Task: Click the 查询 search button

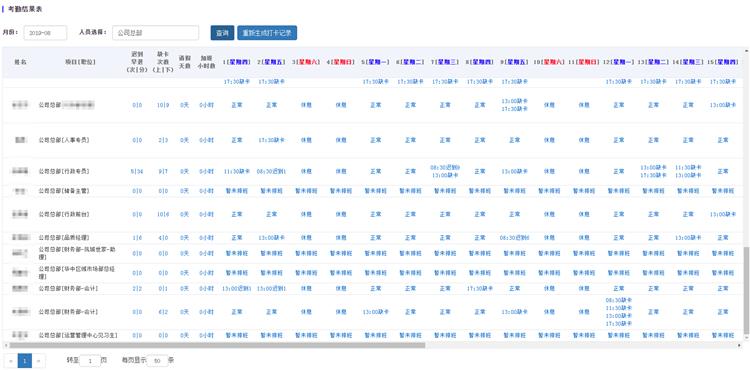Action: click(222, 33)
